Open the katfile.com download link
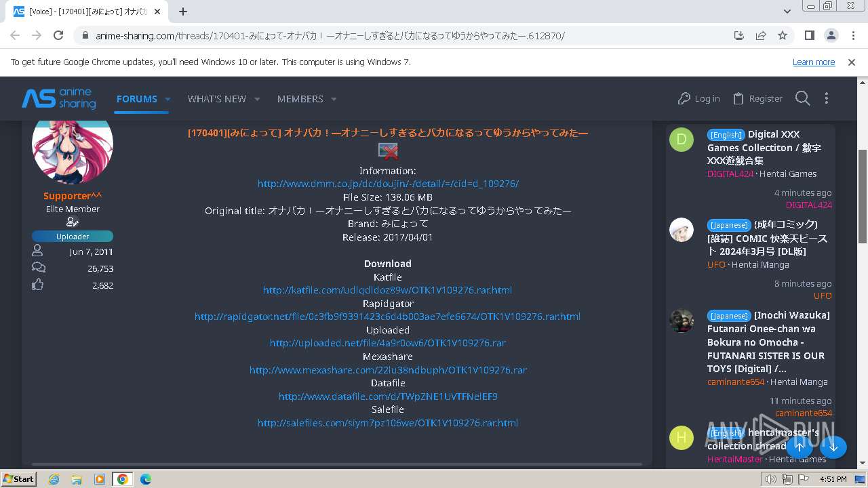This screenshot has height=488, width=868. click(x=388, y=290)
